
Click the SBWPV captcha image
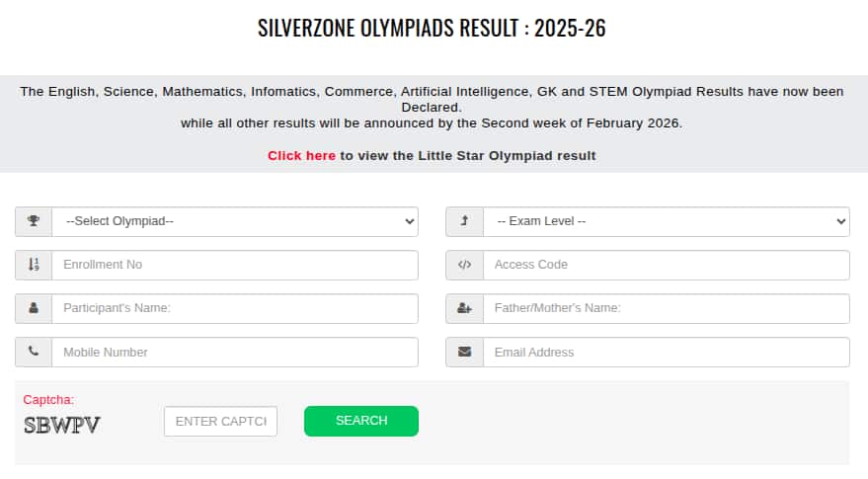click(61, 426)
